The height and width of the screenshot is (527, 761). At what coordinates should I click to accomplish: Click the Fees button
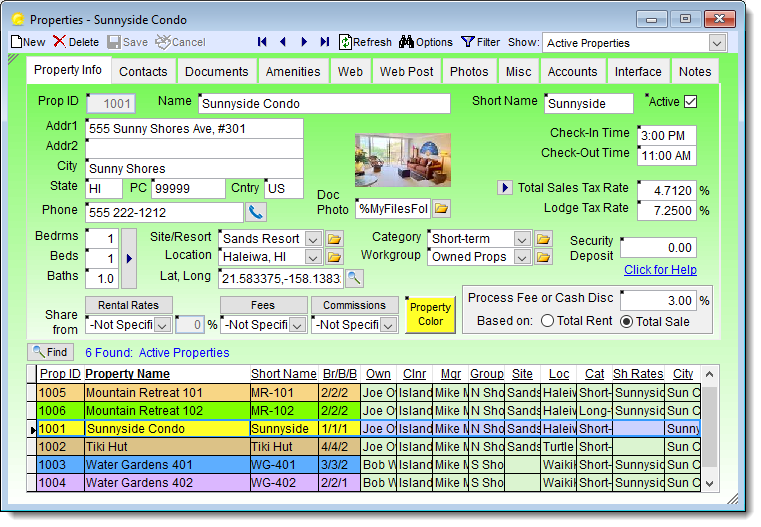tap(263, 305)
